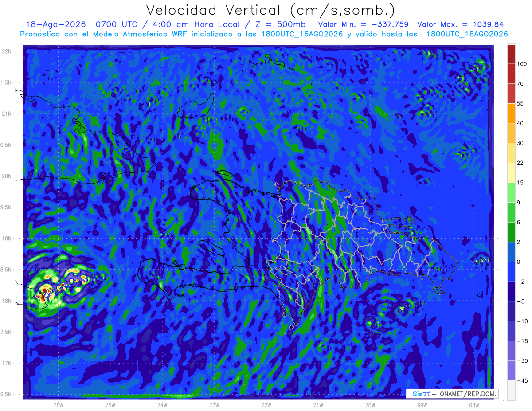Click the "69W" longitude label

[422, 405]
